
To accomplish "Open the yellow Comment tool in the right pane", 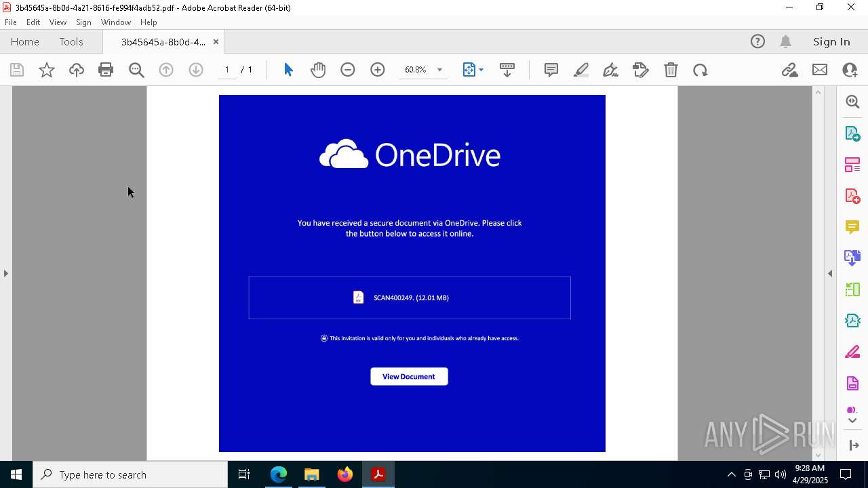I will [x=852, y=227].
